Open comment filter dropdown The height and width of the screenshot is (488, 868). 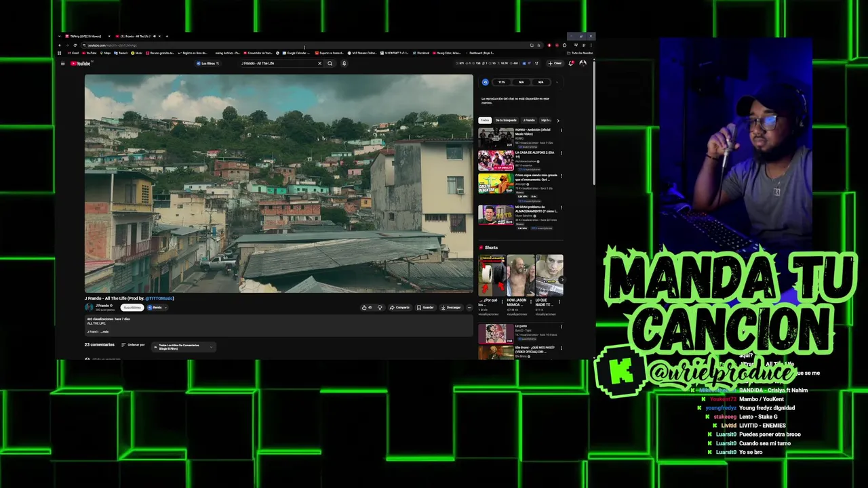(184, 346)
